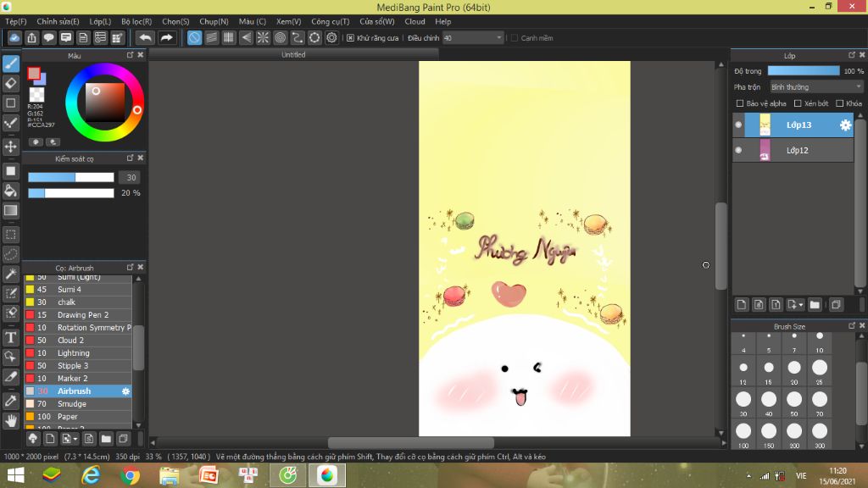The height and width of the screenshot is (488, 868).
Task: Open the layer folder icon in Lớp panel
Action: pos(815,305)
